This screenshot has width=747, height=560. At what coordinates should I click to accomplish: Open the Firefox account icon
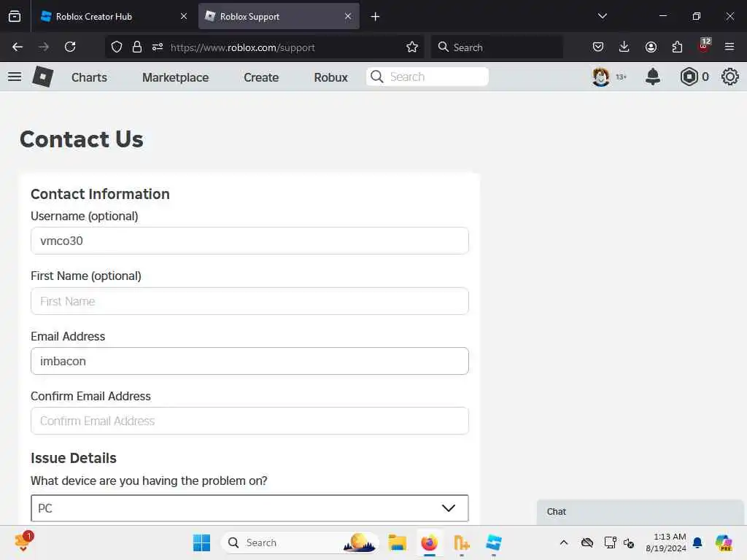click(651, 47)
